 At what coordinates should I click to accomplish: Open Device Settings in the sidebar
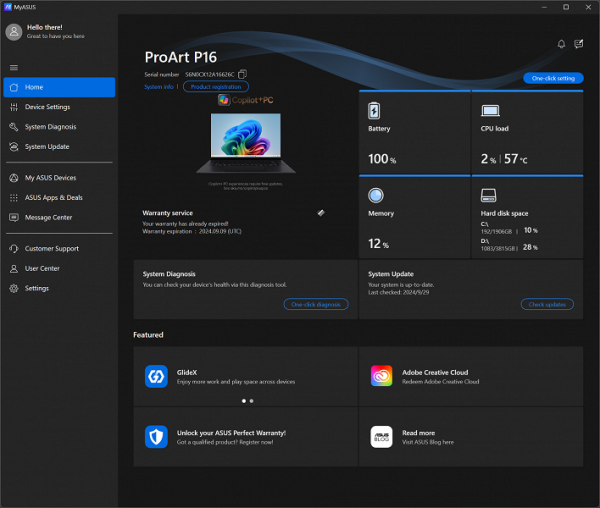click(47, 107)
